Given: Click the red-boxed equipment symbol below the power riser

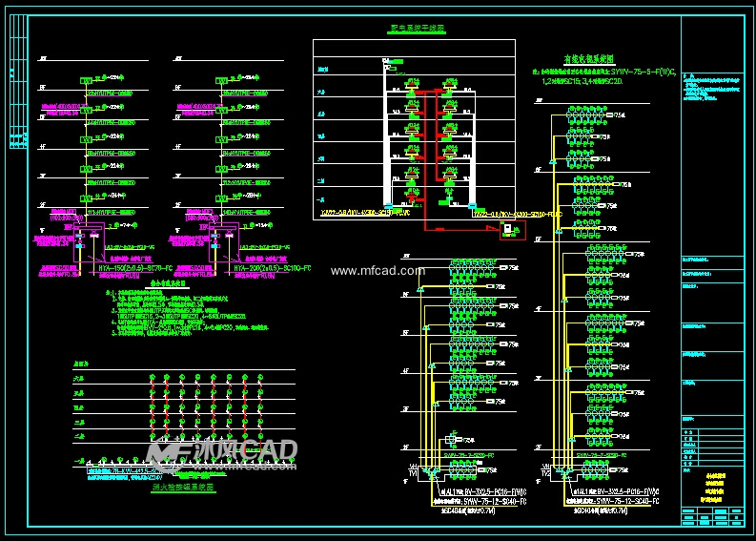Looking at the screenshot, I should coord(513,230).
